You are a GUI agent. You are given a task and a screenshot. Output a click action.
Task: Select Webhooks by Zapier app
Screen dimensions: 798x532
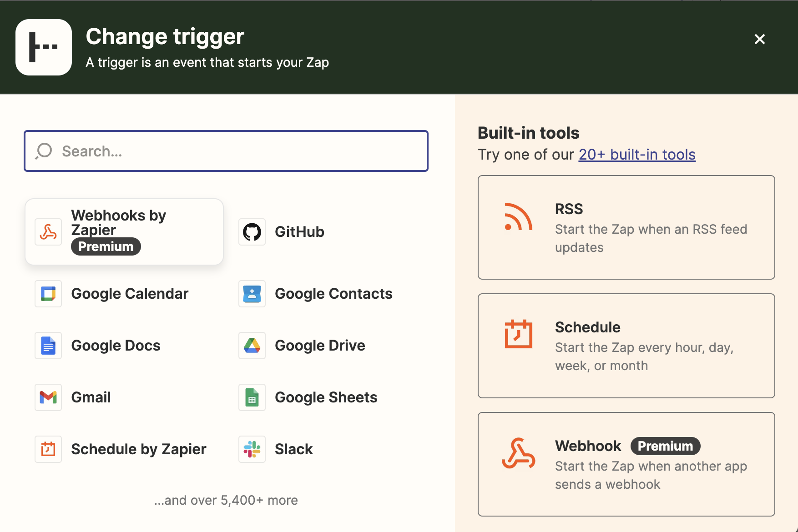pyautogui.click(x=124, y=232)
